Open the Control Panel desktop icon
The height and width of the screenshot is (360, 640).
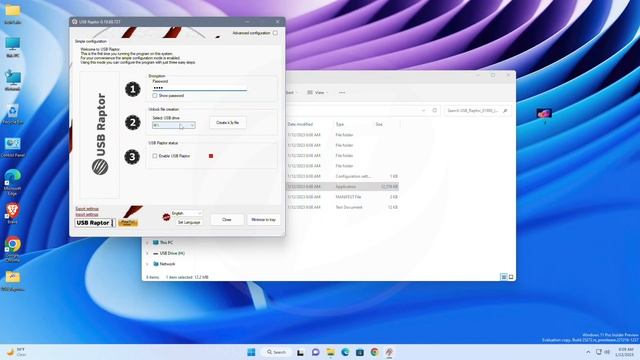[x=13, y=147]
